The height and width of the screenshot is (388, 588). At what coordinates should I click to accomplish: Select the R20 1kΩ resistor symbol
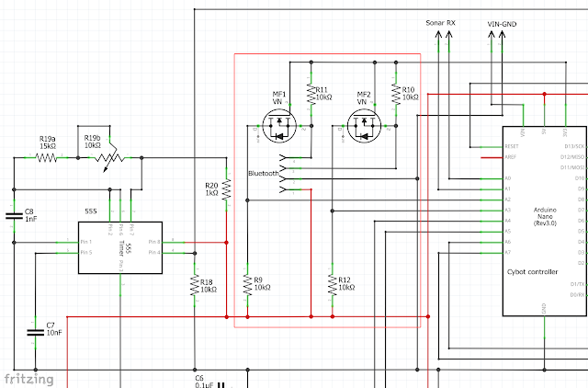(227, 190)
